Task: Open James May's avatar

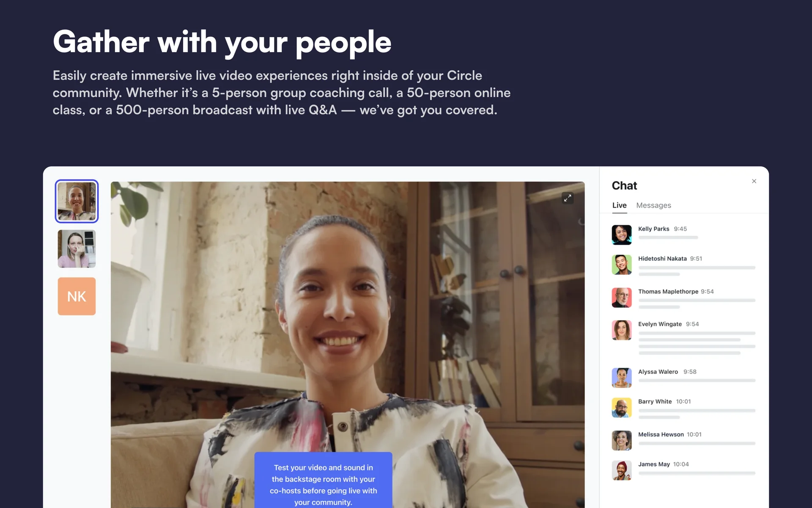Action: pos(622,470)
